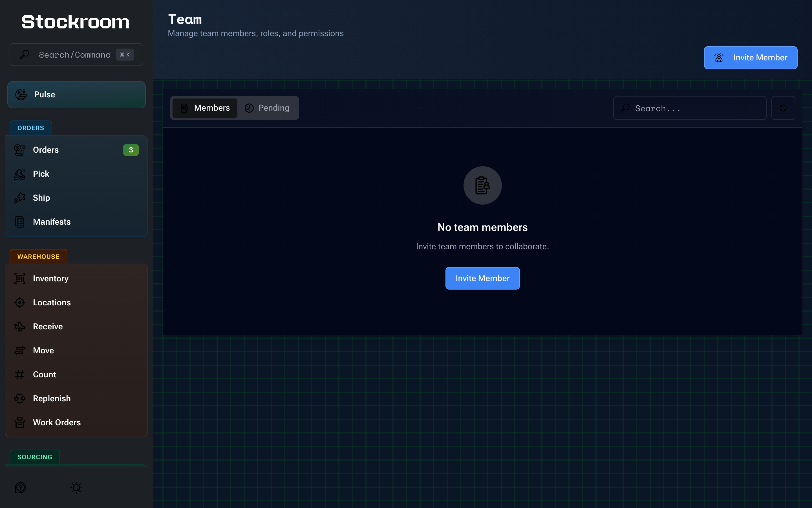
Task: Click the empty-state clipboard icon
Action: coord(482,185)
